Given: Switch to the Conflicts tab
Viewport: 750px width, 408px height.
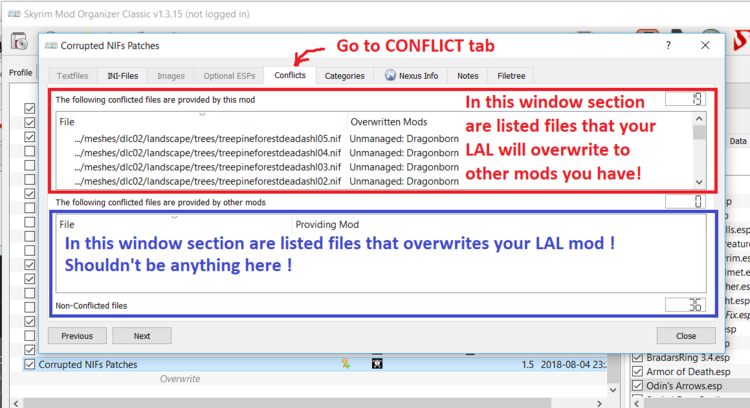Looking at the screenshot, I should [290, 75].
